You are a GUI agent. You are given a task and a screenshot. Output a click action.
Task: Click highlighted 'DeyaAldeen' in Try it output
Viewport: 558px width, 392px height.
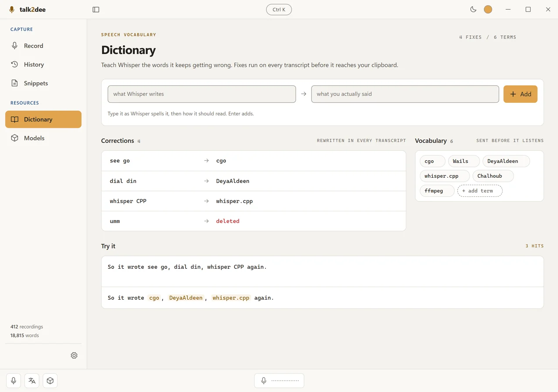[x=186, y=298]
